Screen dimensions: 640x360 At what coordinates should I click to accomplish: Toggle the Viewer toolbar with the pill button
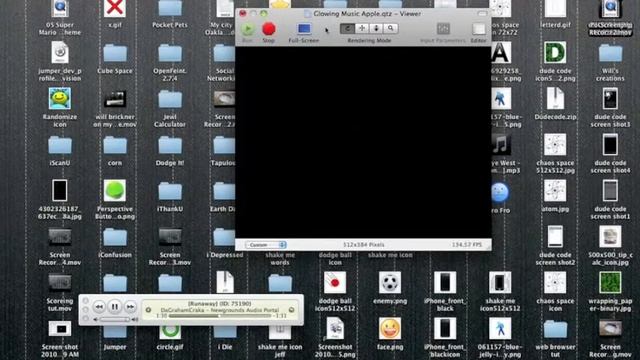[x=482, y=13]
